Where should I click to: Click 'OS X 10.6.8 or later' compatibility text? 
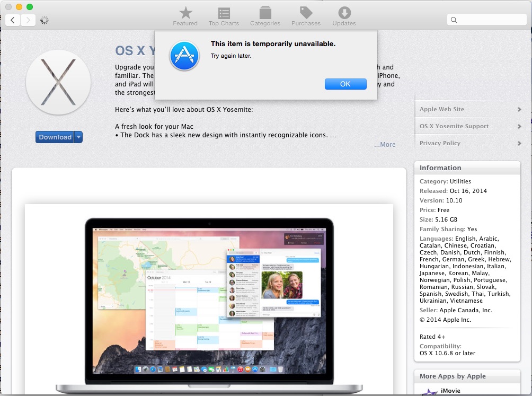coord(447,353)
